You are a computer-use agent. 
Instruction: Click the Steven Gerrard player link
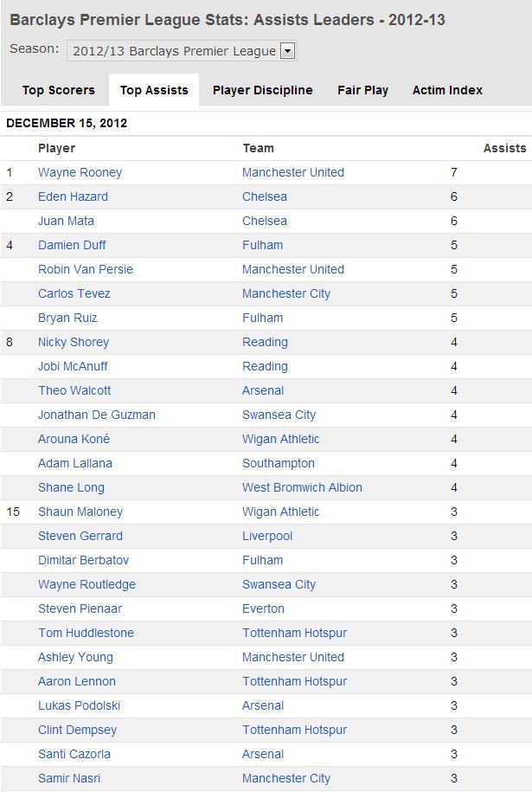click(x=80, y=536)
